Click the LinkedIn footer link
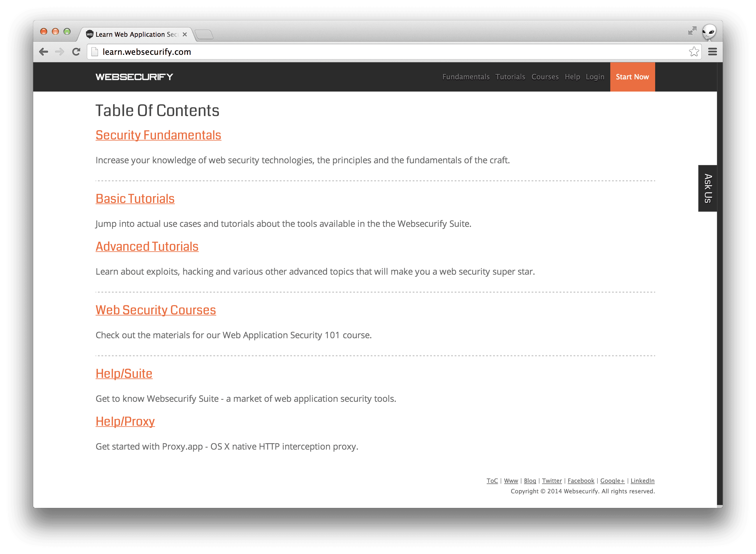Viewport: 756px width, 554px height. click(642, 481)
